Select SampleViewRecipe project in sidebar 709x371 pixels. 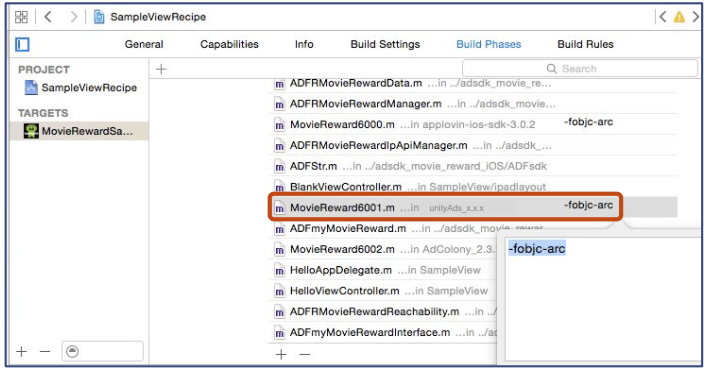coord(80,88)
